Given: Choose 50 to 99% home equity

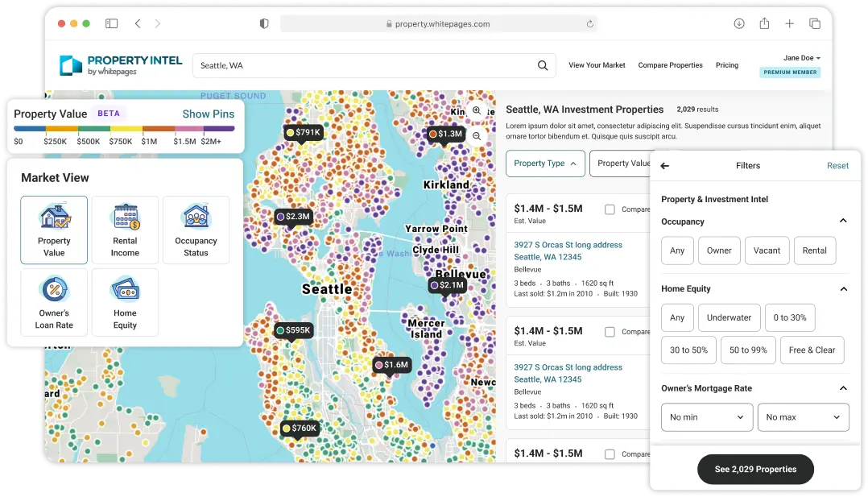Looking at the screenshot, I should pyautogui.click(x=748, y=350).
